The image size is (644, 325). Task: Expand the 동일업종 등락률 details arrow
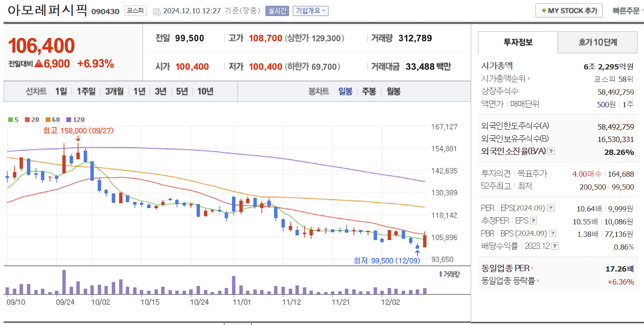click(538, 280)
